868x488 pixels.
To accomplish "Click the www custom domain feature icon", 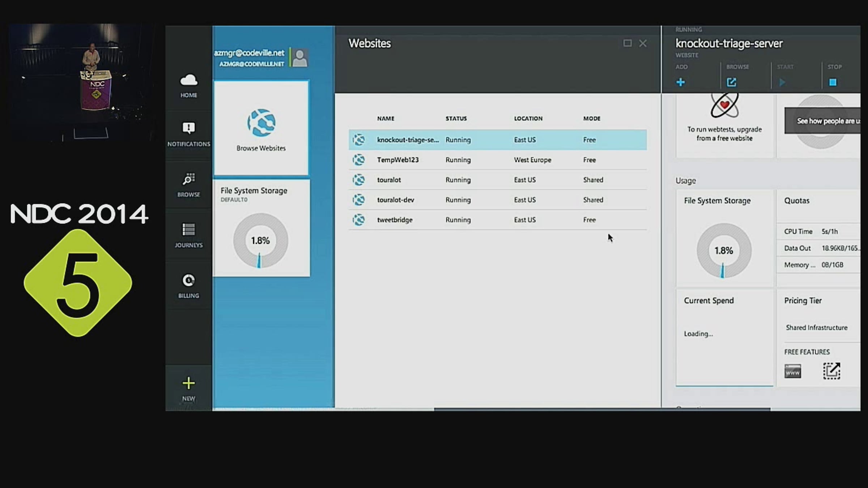I will pyautogui.click(x=793, y=371).
